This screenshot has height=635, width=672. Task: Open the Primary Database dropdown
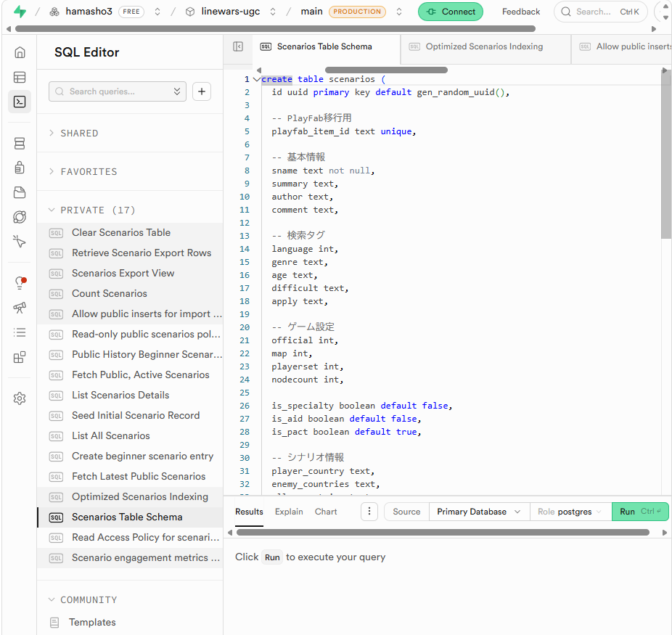(x=479, y=512)
